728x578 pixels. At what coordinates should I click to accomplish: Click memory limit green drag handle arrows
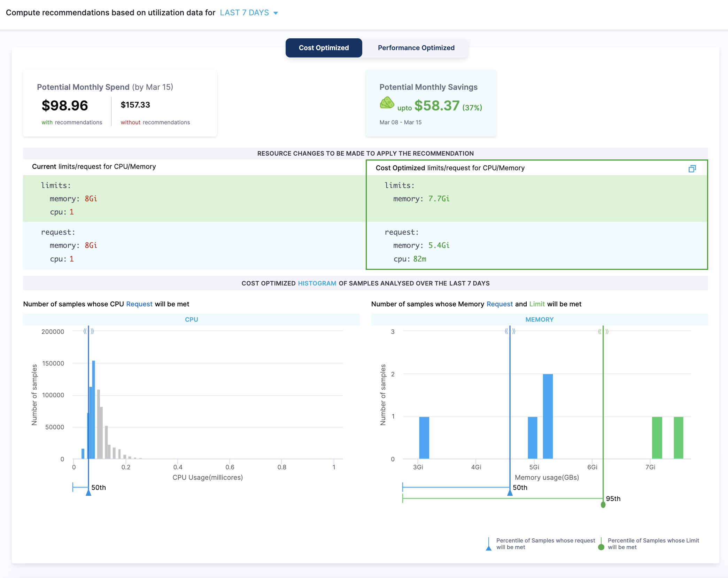coord(603,331)
